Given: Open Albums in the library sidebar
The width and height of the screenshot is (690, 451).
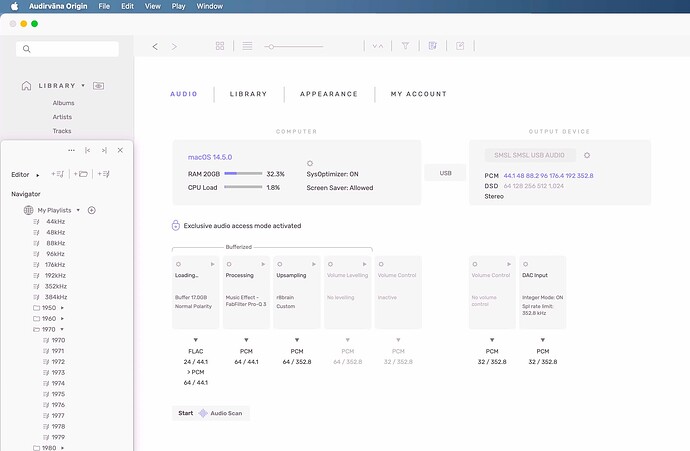Looking at the screenshot, I should pos(63,103).
